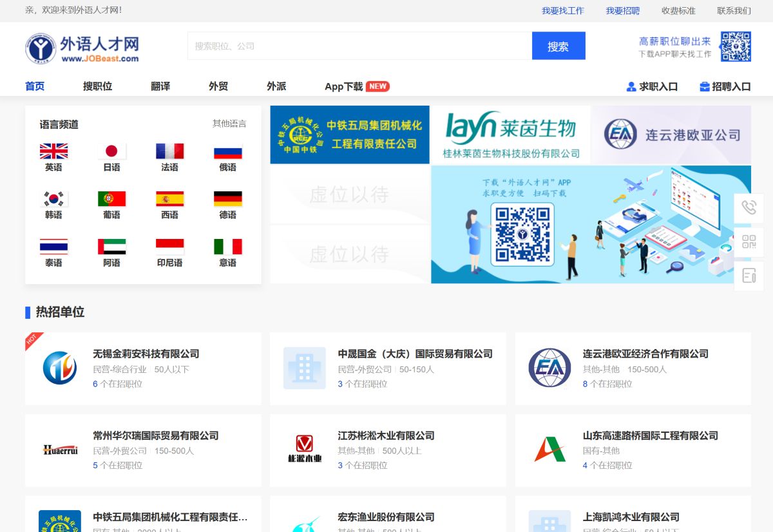Select the English flag icon 英语
Image resolution: width=773 pixels, height=532 pixels.
tap(53, 151)
